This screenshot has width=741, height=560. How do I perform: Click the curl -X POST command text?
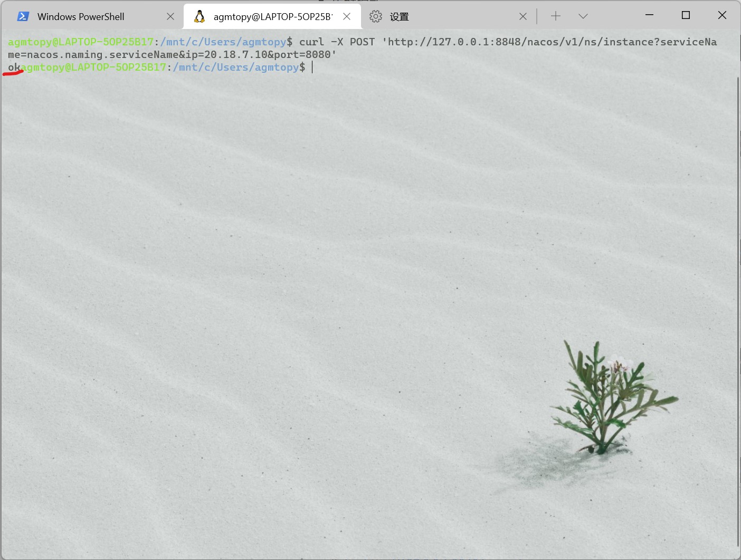(337, 42)
